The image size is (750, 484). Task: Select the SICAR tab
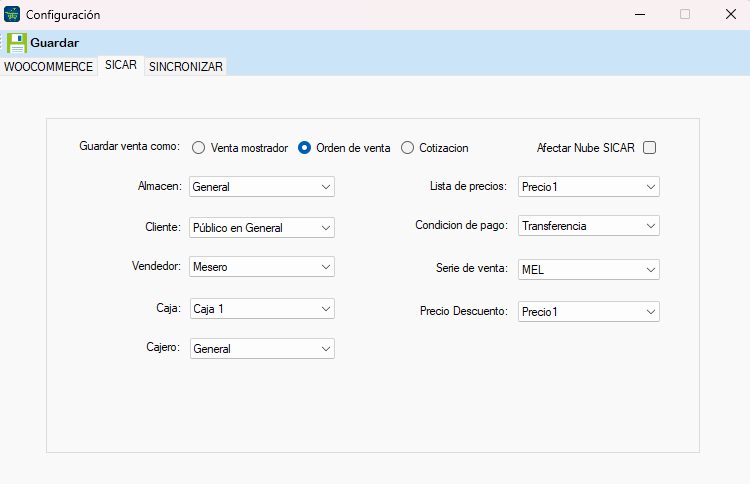point(120,66)
